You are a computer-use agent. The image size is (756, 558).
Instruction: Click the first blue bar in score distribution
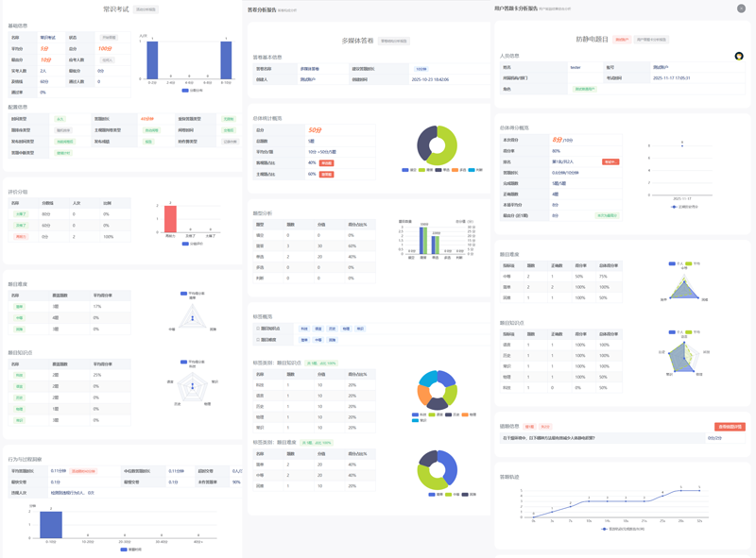tap(152, 61)
